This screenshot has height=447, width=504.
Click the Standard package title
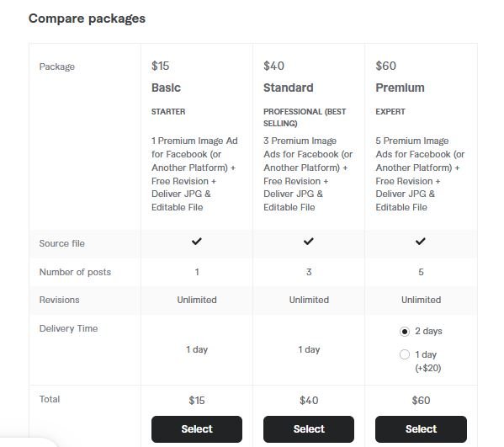pyautogui.click(x=289, y=88)
